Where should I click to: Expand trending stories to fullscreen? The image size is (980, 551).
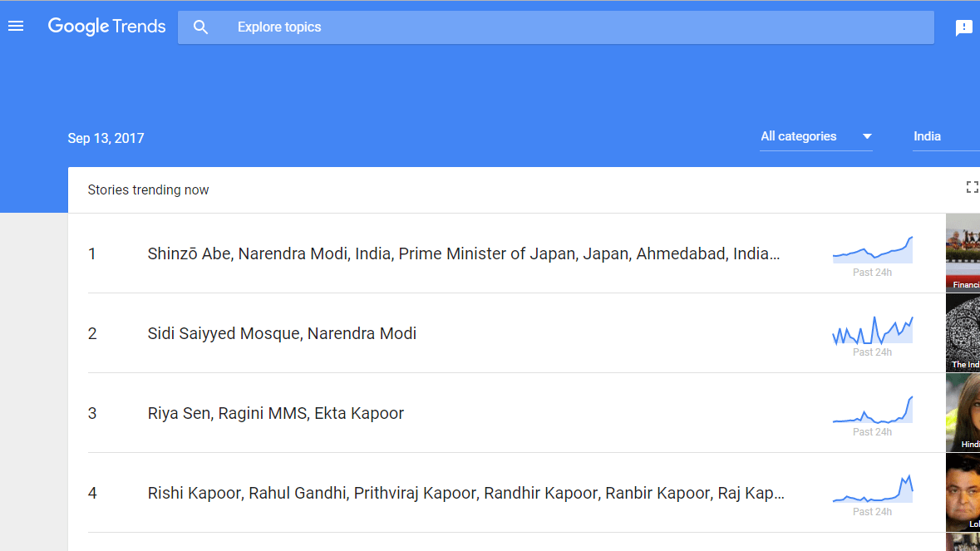972,187
